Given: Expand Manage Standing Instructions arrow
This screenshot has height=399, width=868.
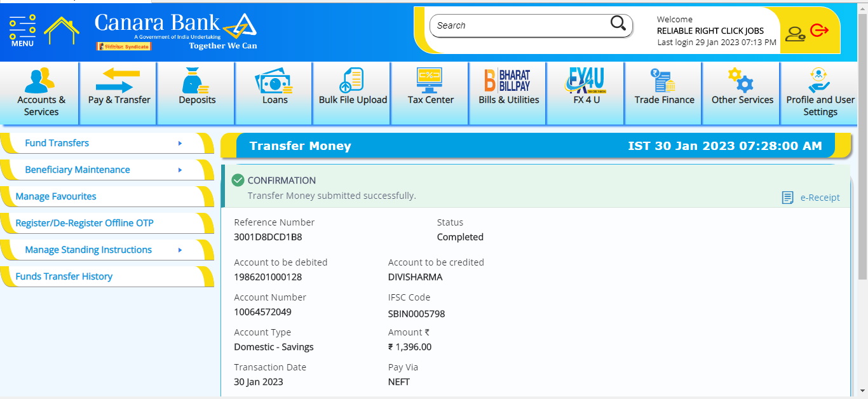Looking at the screenshot, I should point(180,250).
